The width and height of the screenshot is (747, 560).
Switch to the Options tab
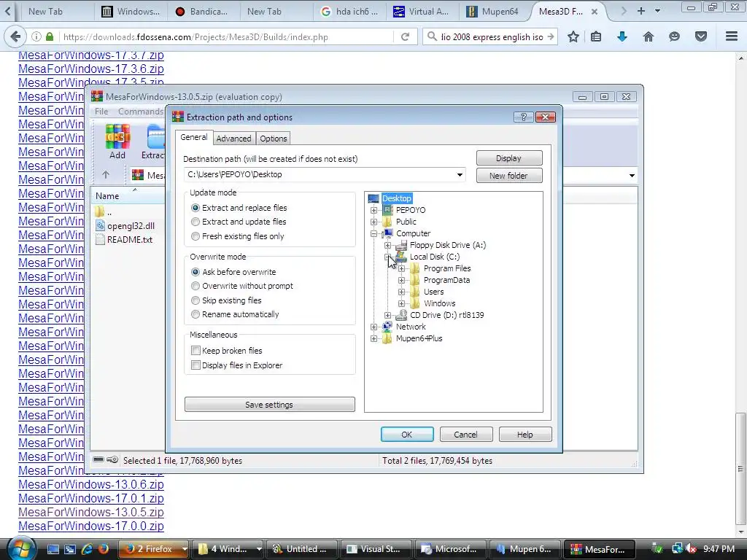coord(274,139)
